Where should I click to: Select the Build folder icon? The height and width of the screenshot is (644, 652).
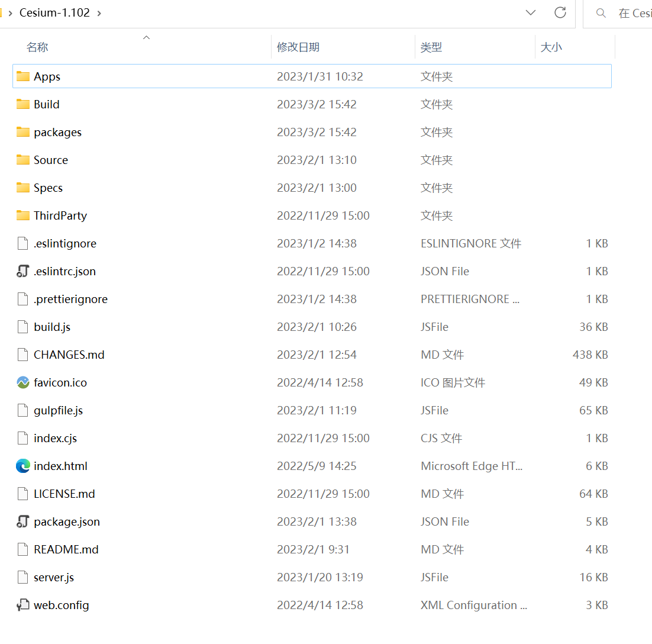[23, 104]
